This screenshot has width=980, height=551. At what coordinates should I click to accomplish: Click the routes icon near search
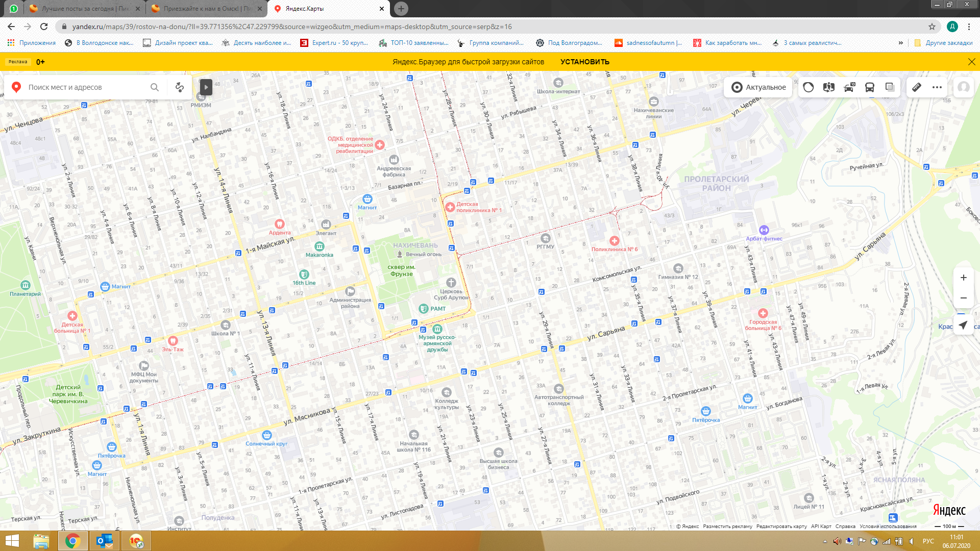180,87
